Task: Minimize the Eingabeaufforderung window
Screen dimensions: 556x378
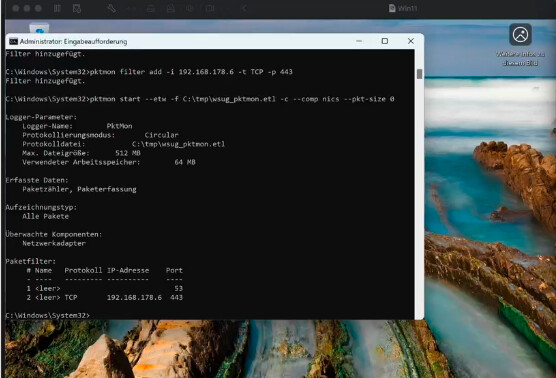Action: tap(359, 41)
